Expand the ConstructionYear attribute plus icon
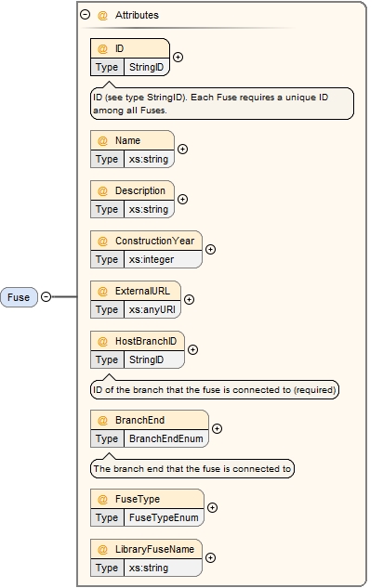The width and height of the screenshot is (383, 588). (210, 249)
